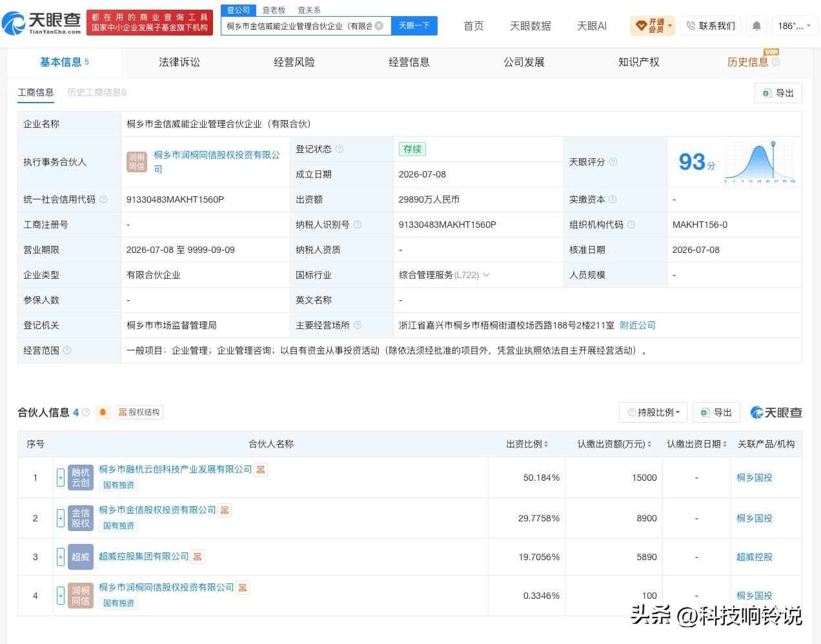Open 天眼AI in top navigation
This screenshot has width=821, height=644.
[x=592, y=26]
